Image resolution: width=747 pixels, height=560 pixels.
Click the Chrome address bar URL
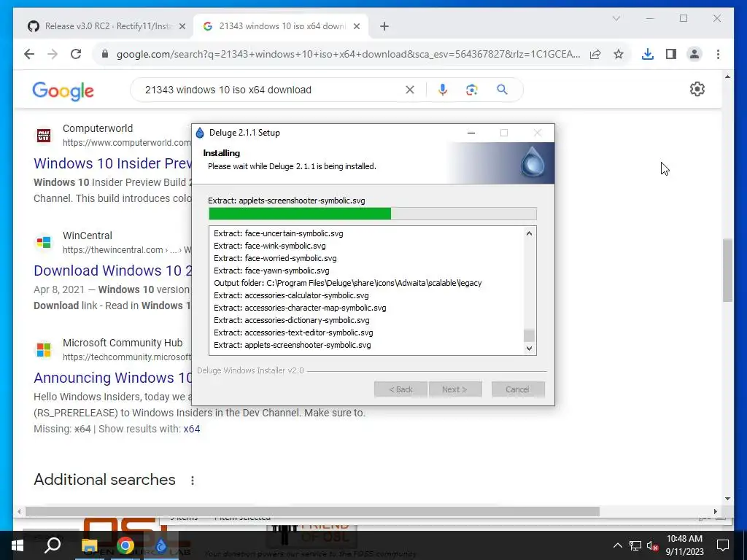click(x=348, y=54)
